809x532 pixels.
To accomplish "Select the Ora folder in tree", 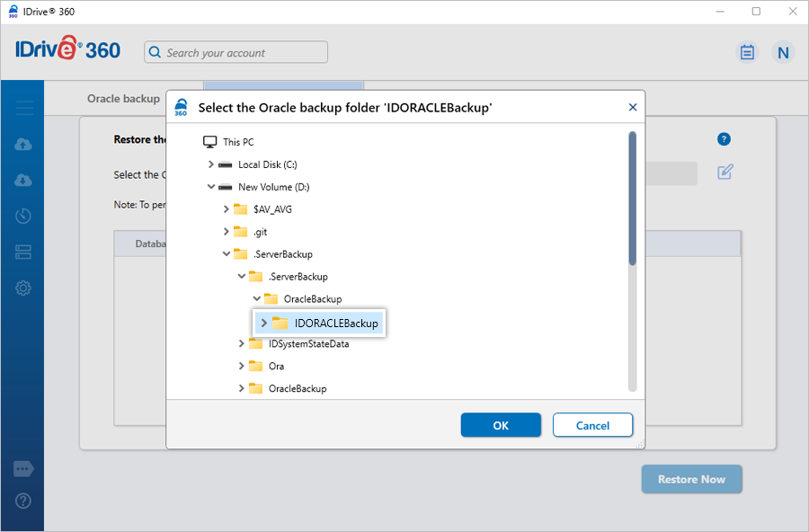I will [277, 367].
